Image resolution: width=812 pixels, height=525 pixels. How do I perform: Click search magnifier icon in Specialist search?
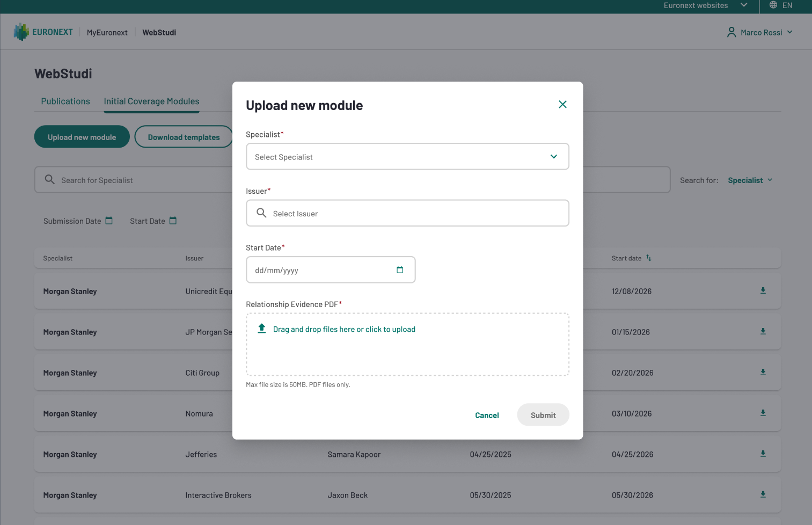click(50, 179)
